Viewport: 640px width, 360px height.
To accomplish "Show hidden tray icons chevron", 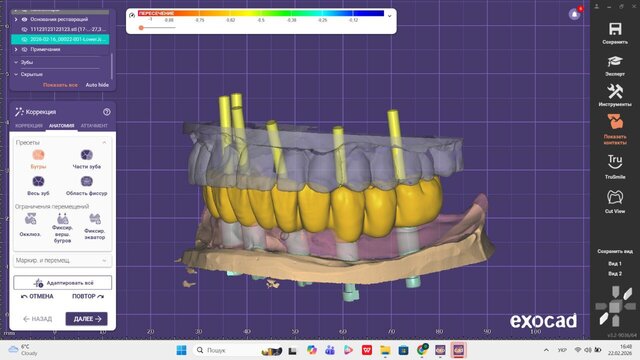I will coord(546,350).
